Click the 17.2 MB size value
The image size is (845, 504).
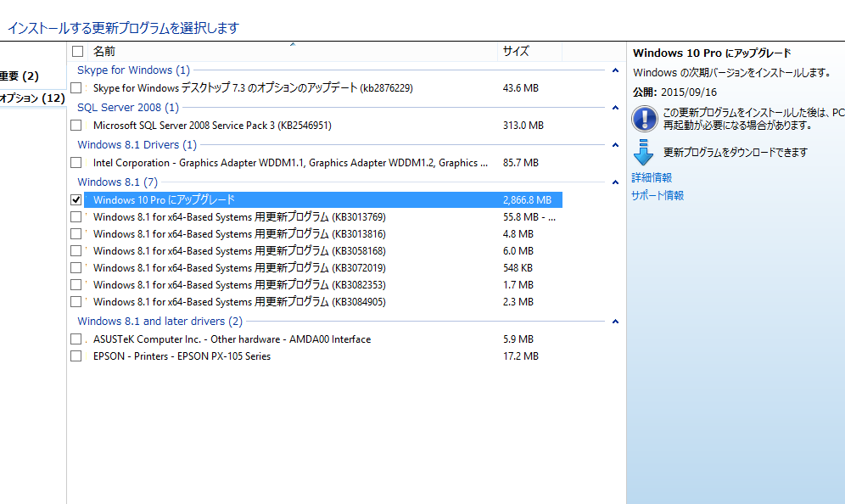521,356
